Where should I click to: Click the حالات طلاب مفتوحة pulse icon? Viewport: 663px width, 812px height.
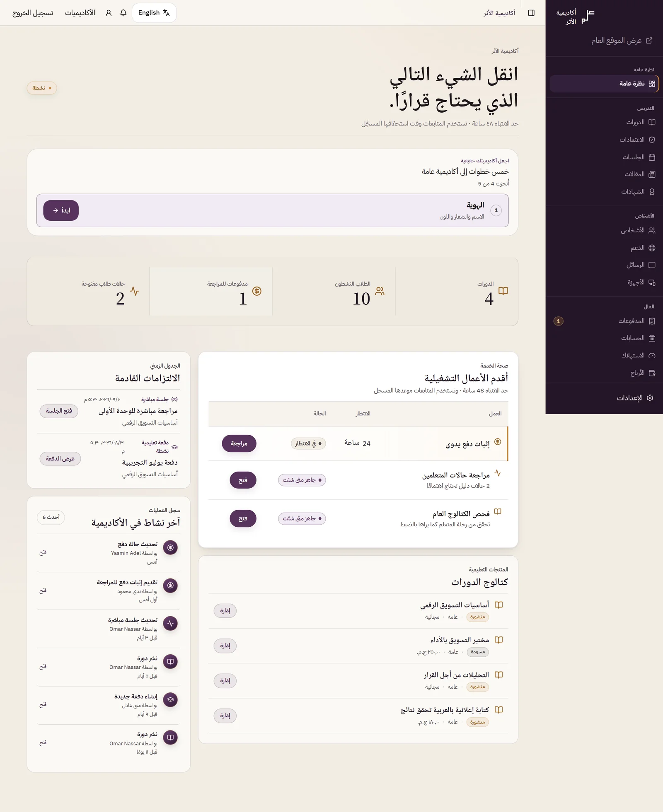point(134,291)
